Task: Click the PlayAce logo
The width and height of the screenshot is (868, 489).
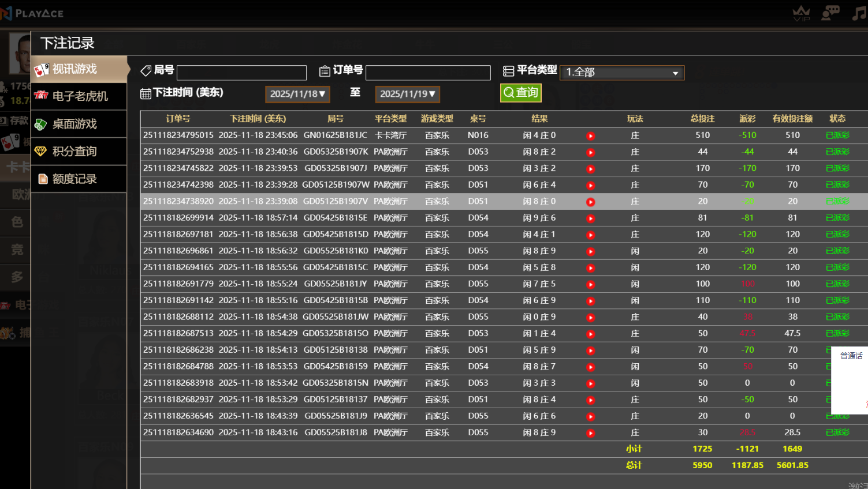Action: pyautogui.click(x=33, y=13)
